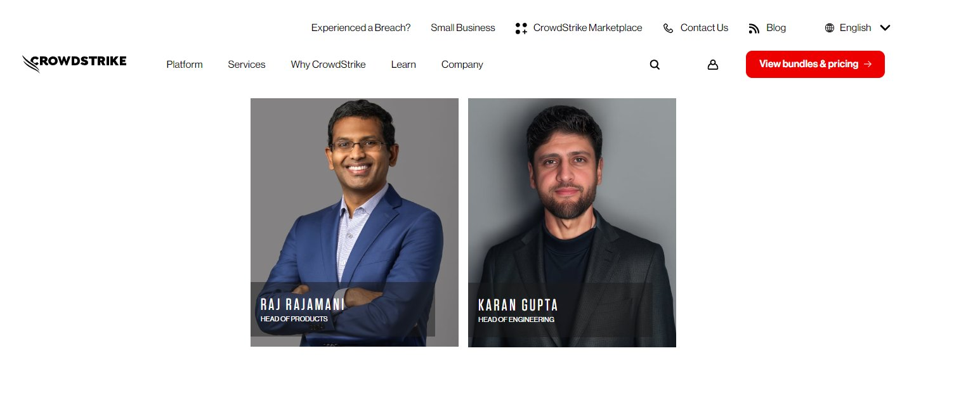Image resolution: width=980 pixels, height=405 pixels.
Task: Click the RSS feed icon beside Blog
Action: coord(754,28)
